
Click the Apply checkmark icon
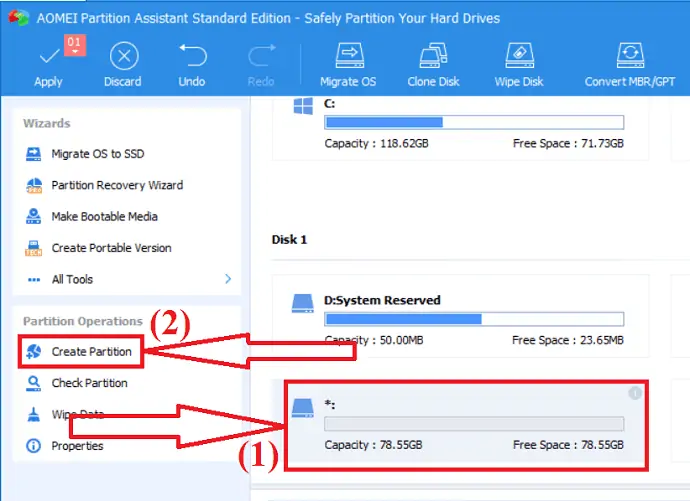tap(49, 56)
